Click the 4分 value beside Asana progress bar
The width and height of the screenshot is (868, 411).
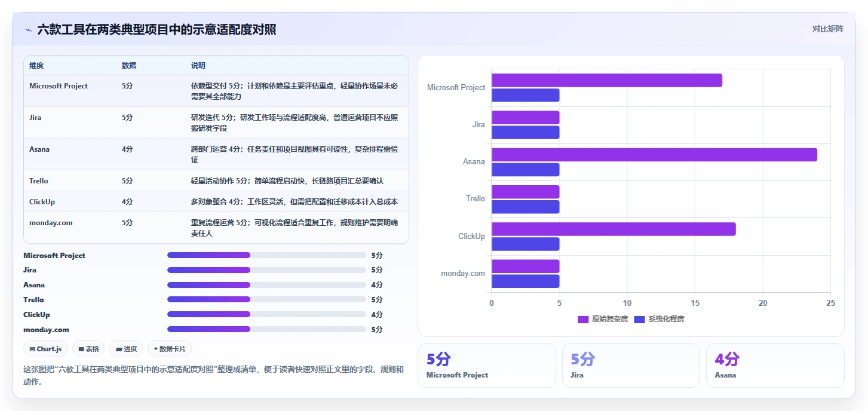click(x=377, y=285)
